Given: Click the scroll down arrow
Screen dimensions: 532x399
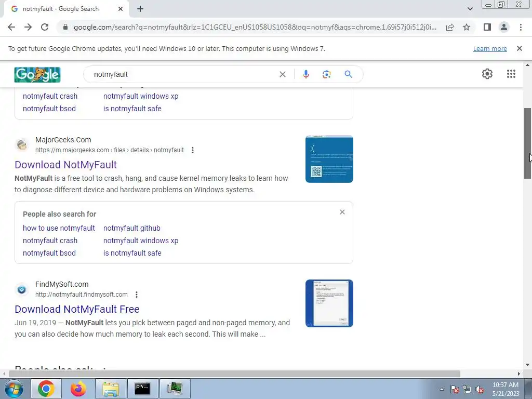Looking at the screenshot, I should click(527, 365).
